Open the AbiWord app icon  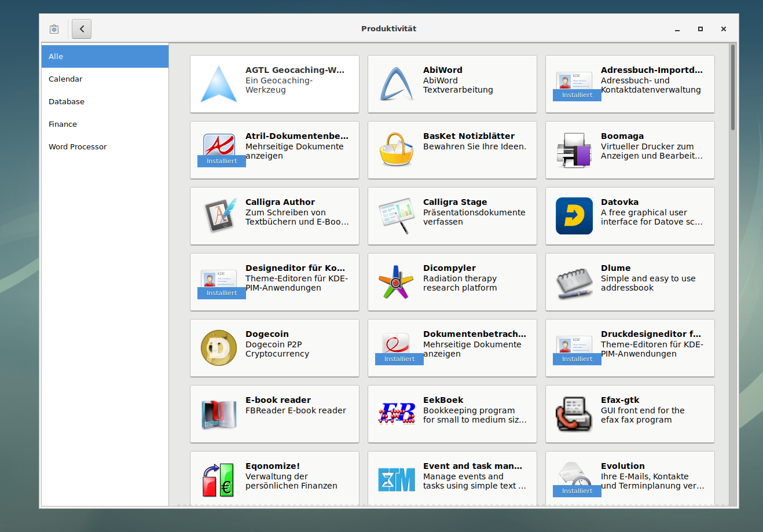click(x=397, y=85)
